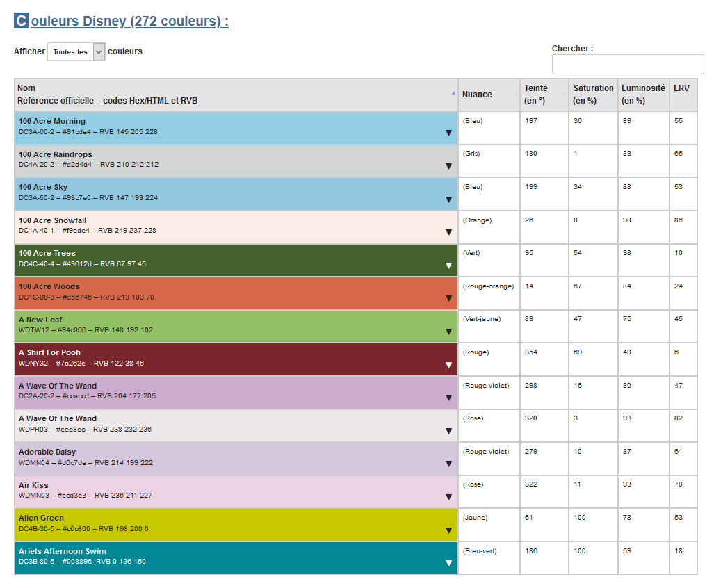Viewport: 714px width, 588px height.
Task: Expand the 100 Acre Raindrops row
Action: [x=448, y=165]
